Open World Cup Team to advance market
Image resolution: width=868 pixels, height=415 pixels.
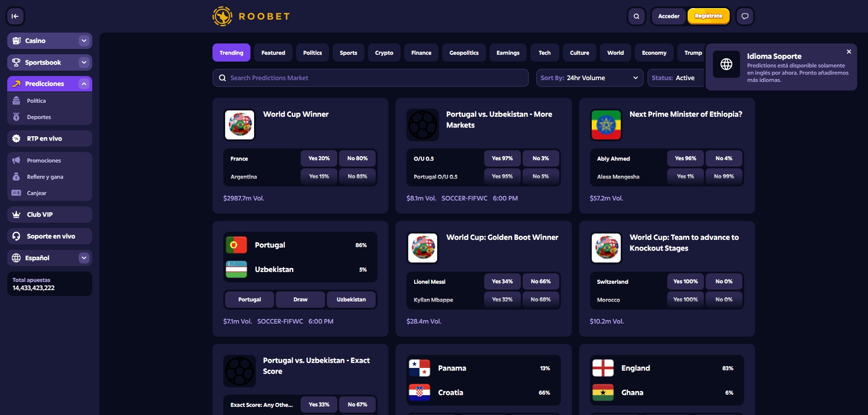click(684, 243)
